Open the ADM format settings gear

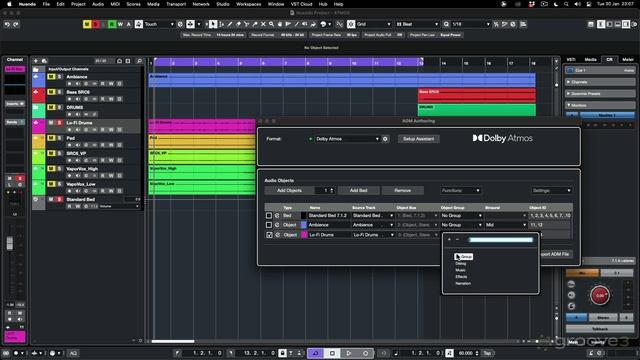[385, 139]
